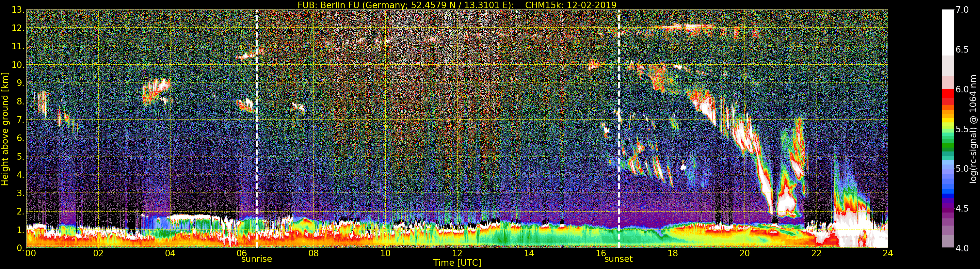Viewport: 980px width, 269px height.
Task: Click the purple 4.5 level on colorbar
Action: point(947,209)
